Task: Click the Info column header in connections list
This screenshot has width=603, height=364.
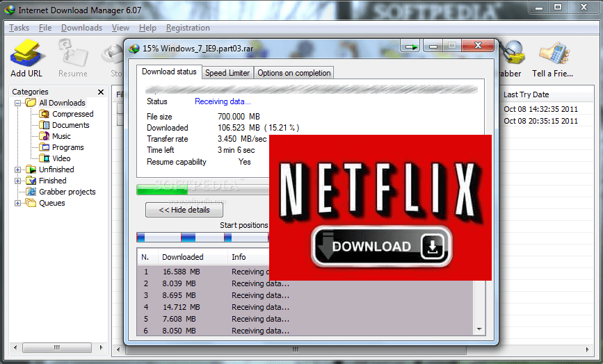Action: pyautogui.click(x=248, y=257)
